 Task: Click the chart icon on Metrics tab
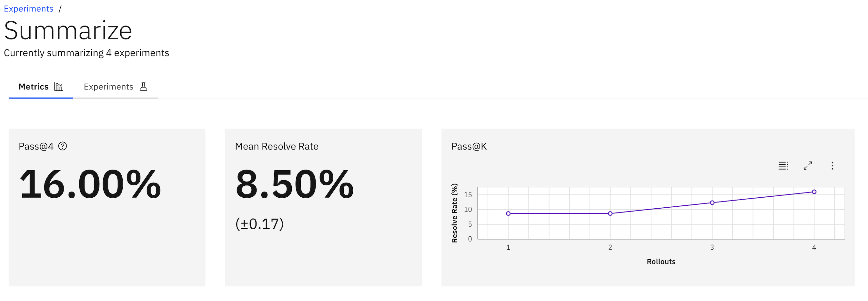[58, 87]
